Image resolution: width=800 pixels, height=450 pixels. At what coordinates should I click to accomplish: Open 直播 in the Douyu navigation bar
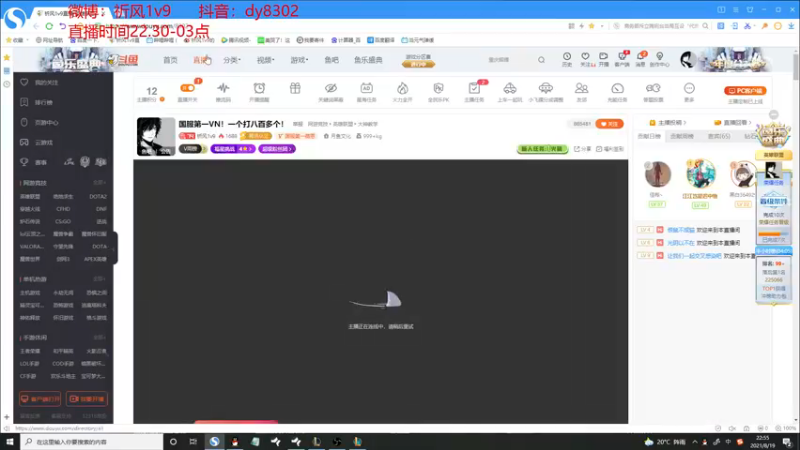(x=200, y=60)
